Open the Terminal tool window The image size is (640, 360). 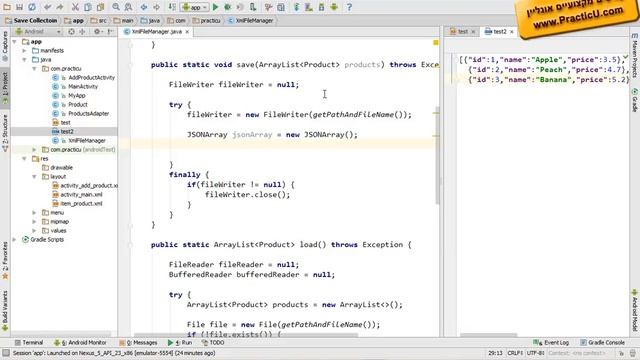[x=29, y=343]
